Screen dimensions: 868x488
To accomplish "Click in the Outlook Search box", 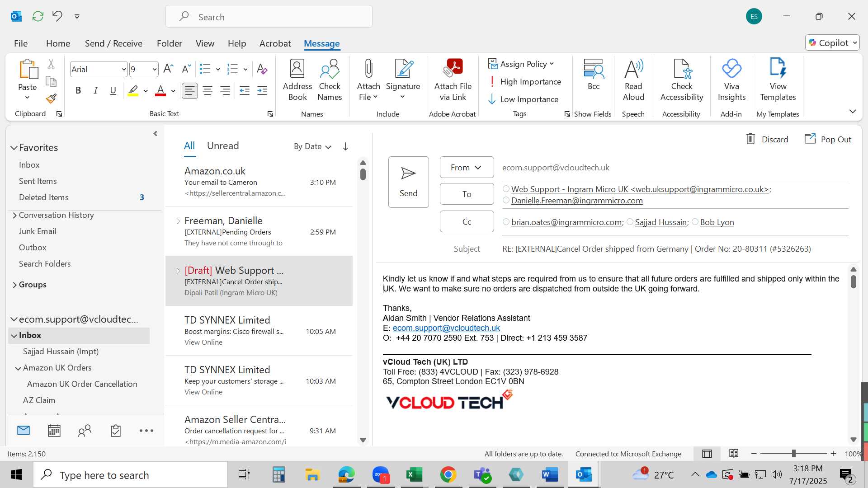I will (x=269, y=17).
